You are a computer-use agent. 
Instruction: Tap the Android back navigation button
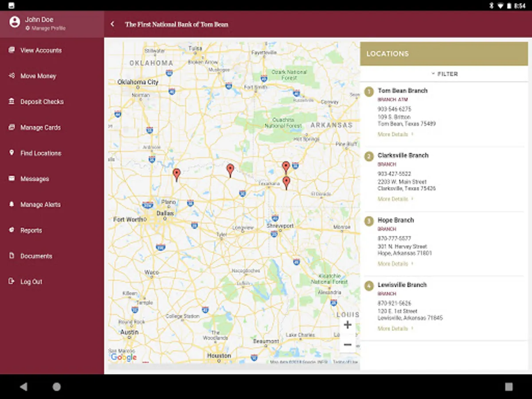(x=23, y=387)
